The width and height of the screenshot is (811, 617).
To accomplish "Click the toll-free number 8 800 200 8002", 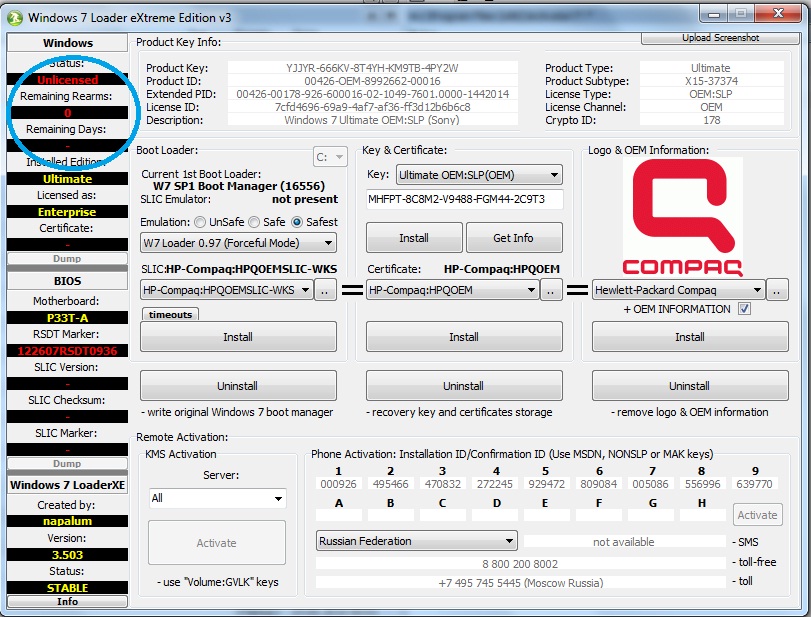I will pyautogui.click(x=520, y=564).
